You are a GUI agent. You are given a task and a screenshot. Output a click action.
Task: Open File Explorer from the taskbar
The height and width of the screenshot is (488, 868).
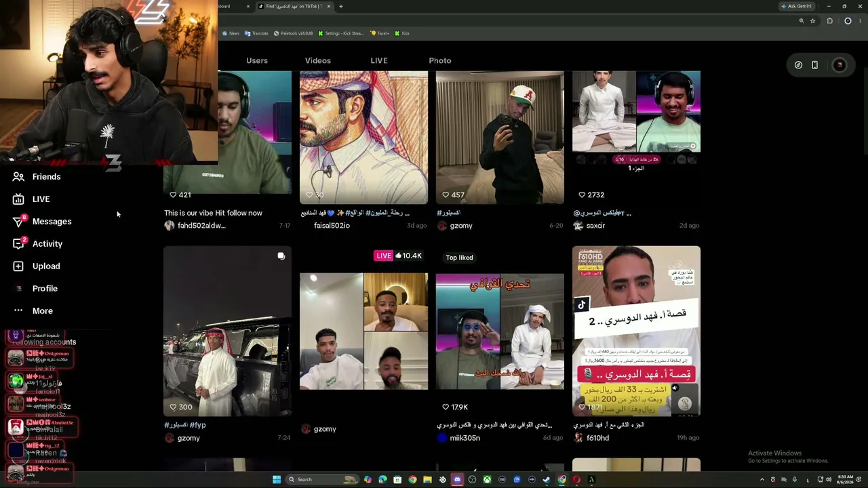pos(427,480)
